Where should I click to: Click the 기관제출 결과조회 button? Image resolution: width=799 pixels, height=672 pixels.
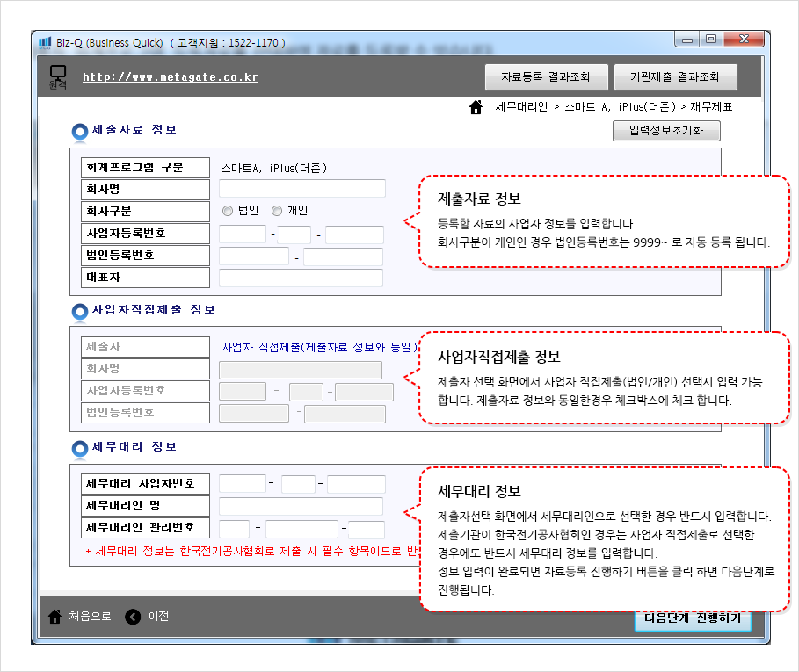point(675,77)
